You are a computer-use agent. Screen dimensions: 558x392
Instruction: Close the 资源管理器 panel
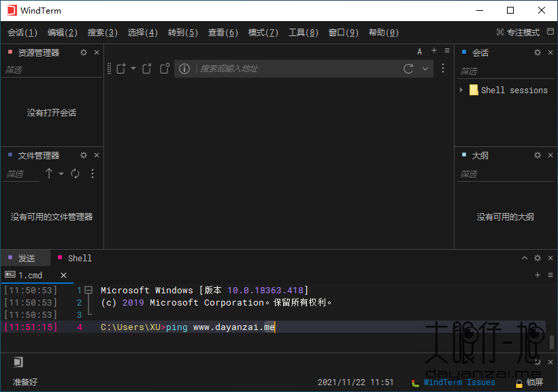tap(97, 52)
